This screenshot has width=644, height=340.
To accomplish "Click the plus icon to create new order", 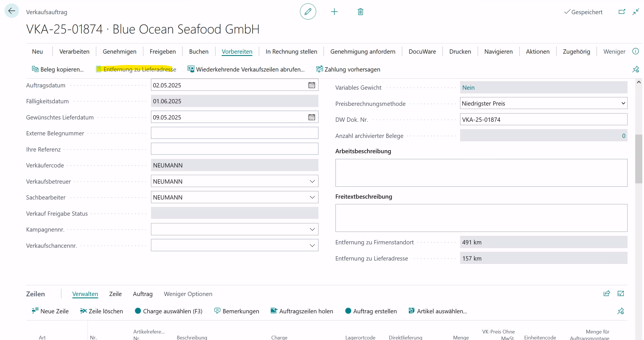I will click(334, 12).
